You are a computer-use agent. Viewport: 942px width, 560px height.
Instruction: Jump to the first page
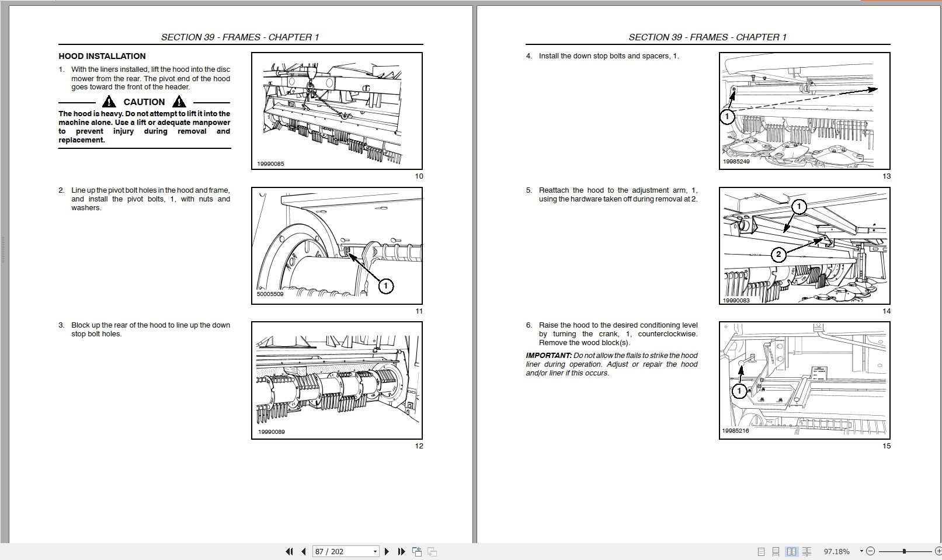tap(288, 551)
